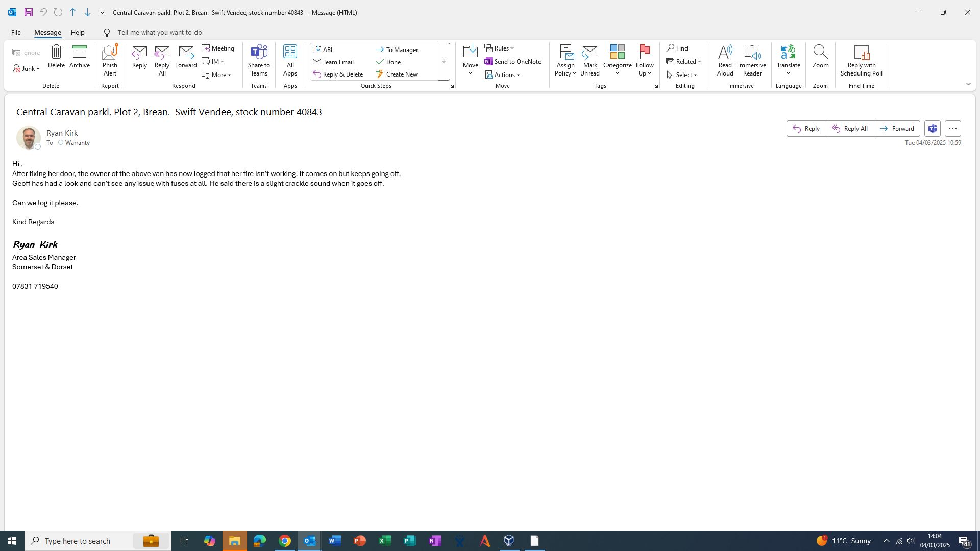The height and width of the screenshot is (551, 980).
Task: Click the Phish Alert report icon
Action: pyautogui.click(x=110, y=53)
